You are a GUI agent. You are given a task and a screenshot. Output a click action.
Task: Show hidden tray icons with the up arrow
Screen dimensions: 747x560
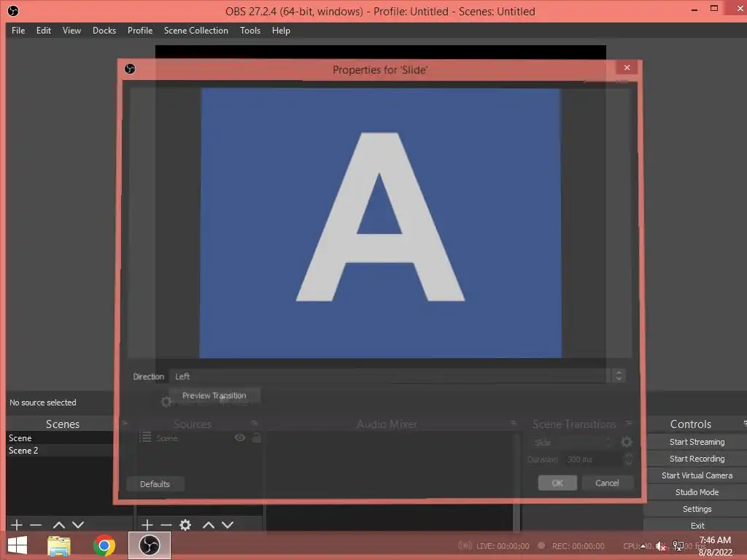pos(643,546)
